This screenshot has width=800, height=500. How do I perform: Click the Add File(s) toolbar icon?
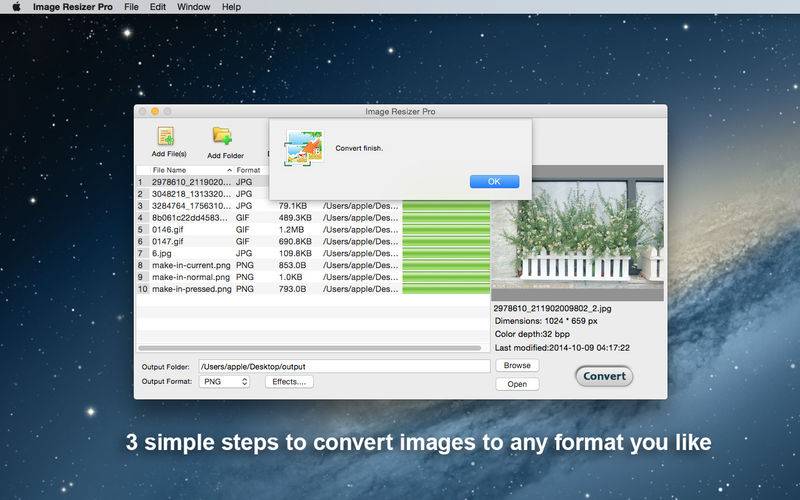pos(166,136)
